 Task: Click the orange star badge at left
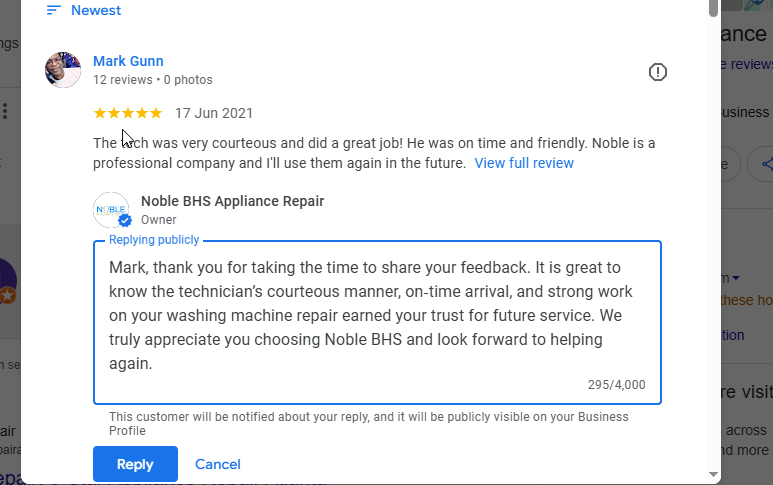[6, 295]
